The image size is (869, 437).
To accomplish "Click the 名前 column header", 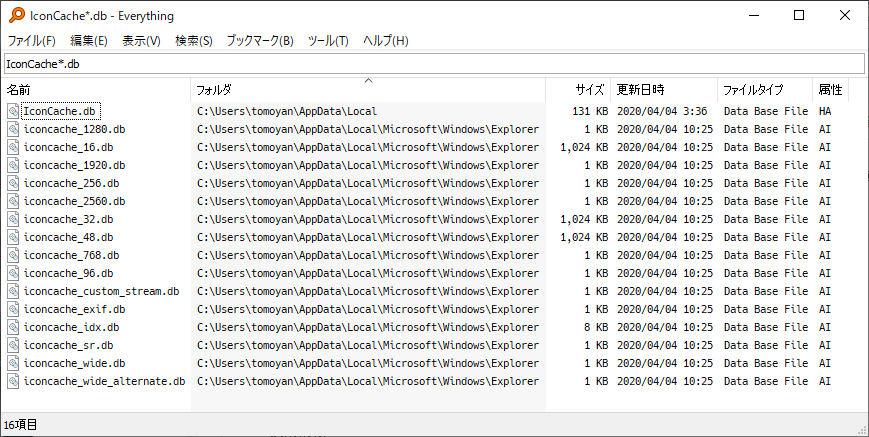I will (x=96, y=90).
